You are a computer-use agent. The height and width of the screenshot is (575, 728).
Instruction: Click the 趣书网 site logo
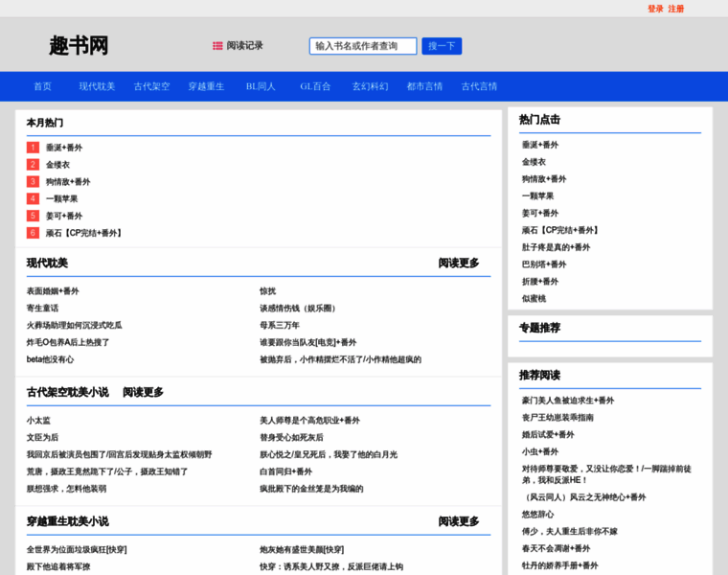pyautogui.click(x=79, y=45)
